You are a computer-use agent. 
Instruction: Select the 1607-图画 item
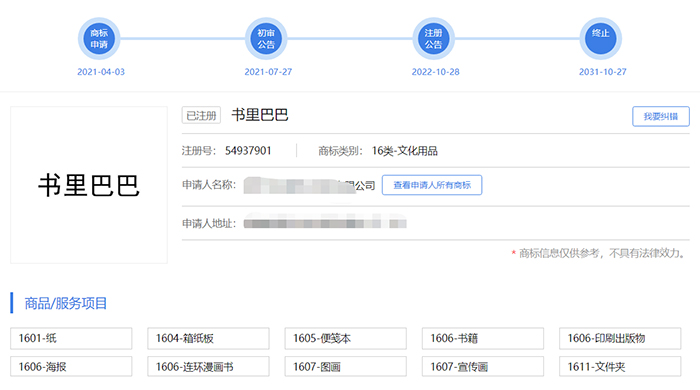tap(346, 367)
